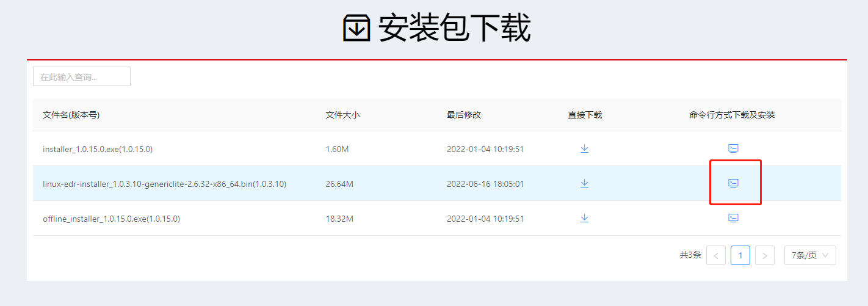Go to the previous page arrow

pyautogui.click(x=715, y=255)
